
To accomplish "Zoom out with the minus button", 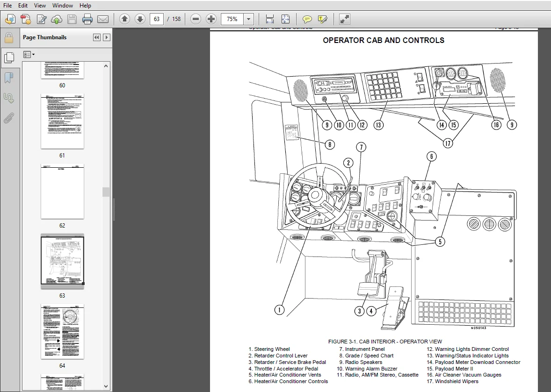I will click(x=196, y=19).
